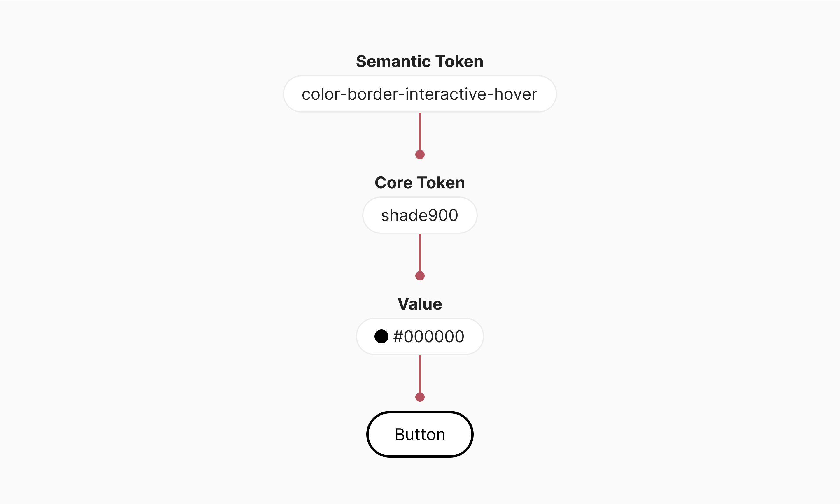This screenshot has width=840, height=504.
Task: Select the color-border-interactive-hover token pill
Action: click(420, 94)
